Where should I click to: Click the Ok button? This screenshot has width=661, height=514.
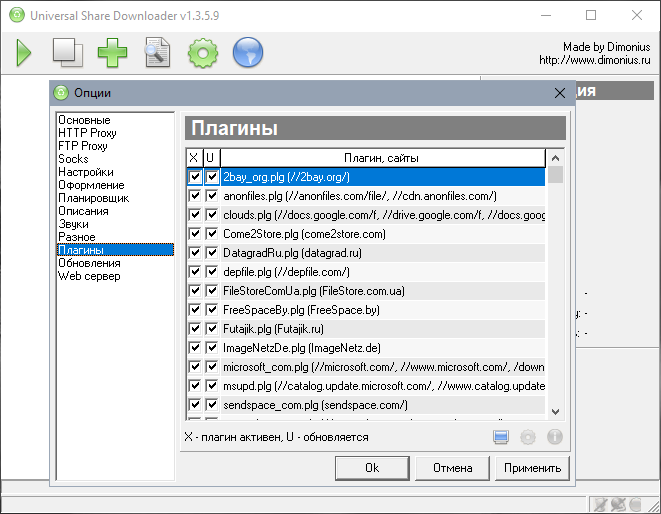pos(372,468)
